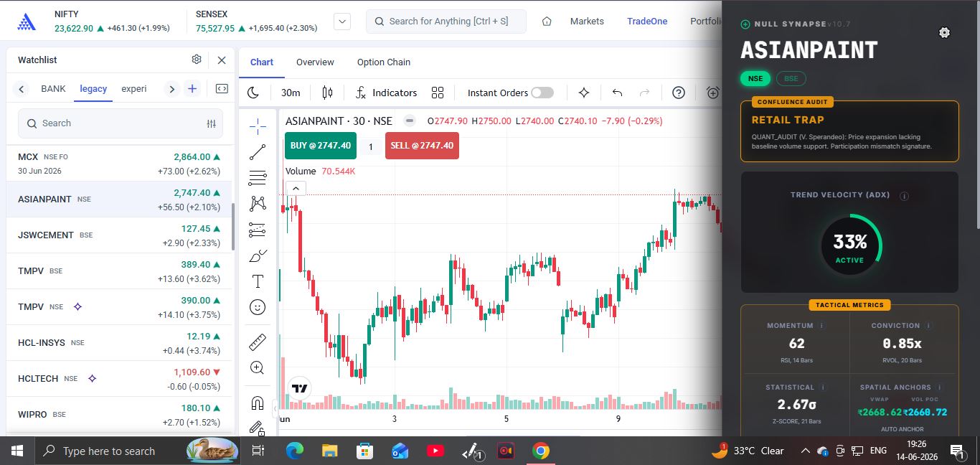Show info for Momentum metric
Image resolution: width=980 pixels, height=465 pixels.
click(x=821, y=326)
